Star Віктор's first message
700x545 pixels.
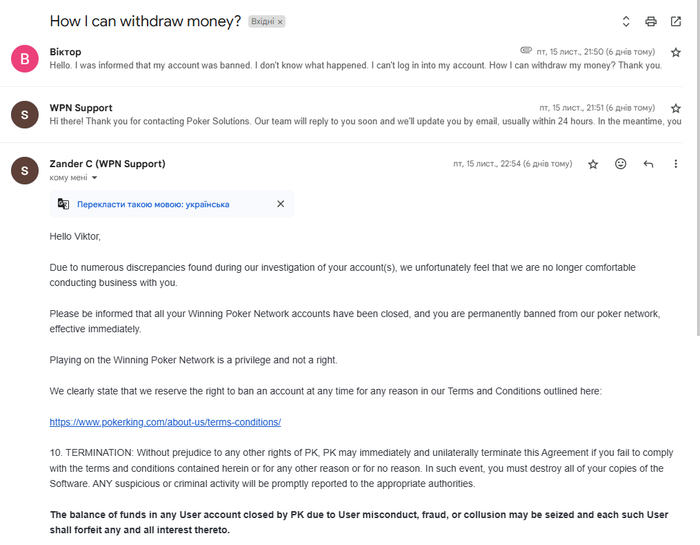coord(676,52)
